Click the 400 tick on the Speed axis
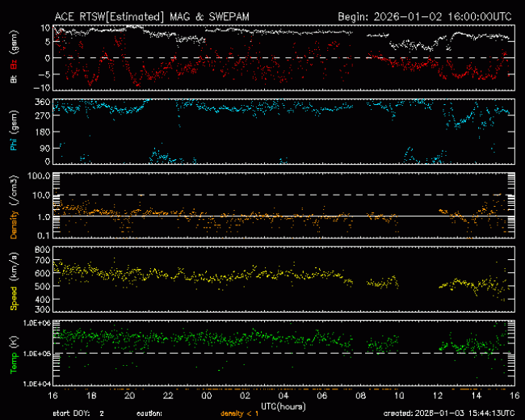This screenshot has width=525, height=420. (x=43, y=299)
